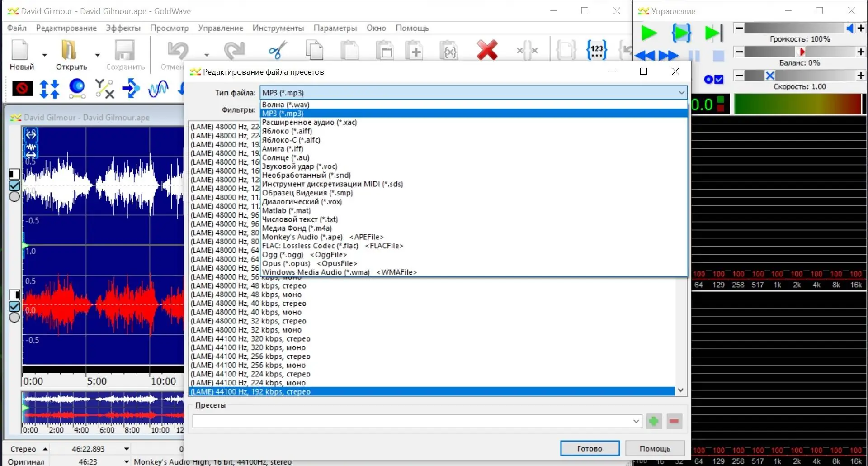
Task: Click the balance plus button
Action: (x=861, y=52)
